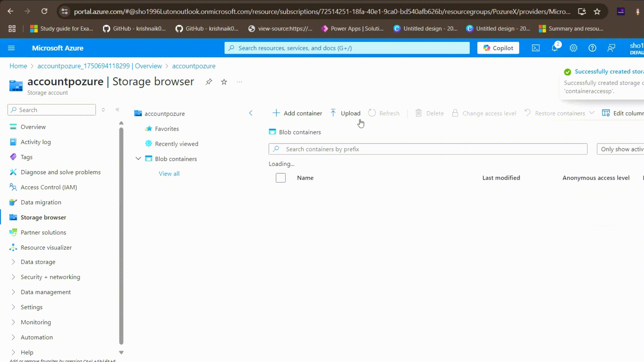Screen dimensions: 644x362
Task: Click the Upload toolbar button
Action: coord(345,113)
